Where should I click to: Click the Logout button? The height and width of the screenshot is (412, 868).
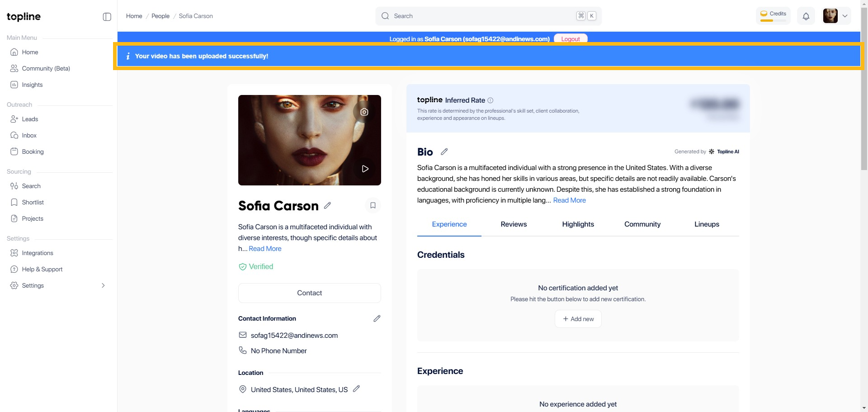click(x=570, y=39)
